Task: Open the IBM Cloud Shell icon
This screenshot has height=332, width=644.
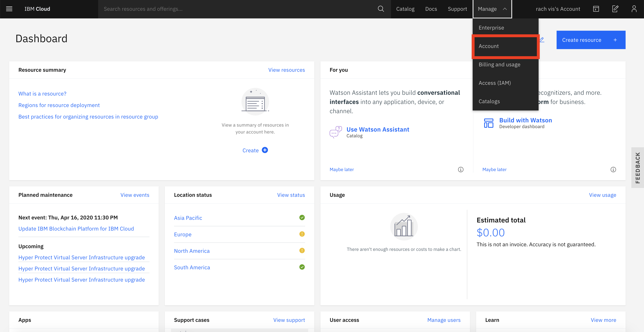Action: pos(596,9)
